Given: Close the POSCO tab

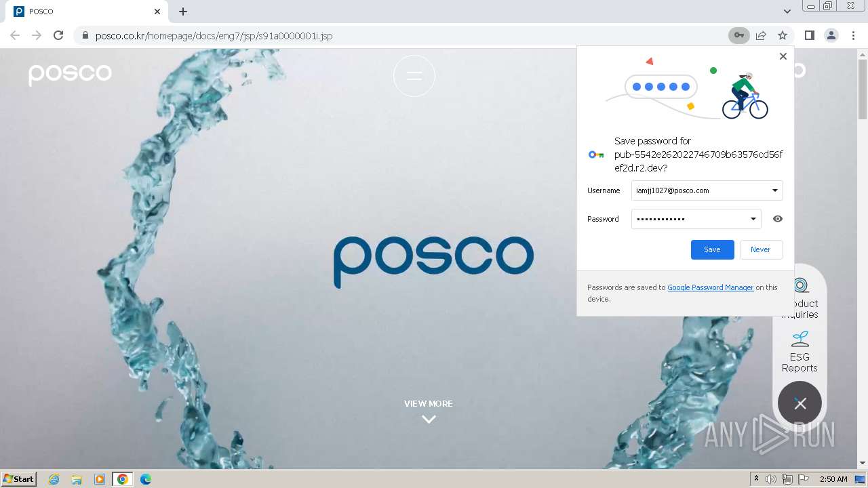Looking at the screenshot, I should point(157,12).
